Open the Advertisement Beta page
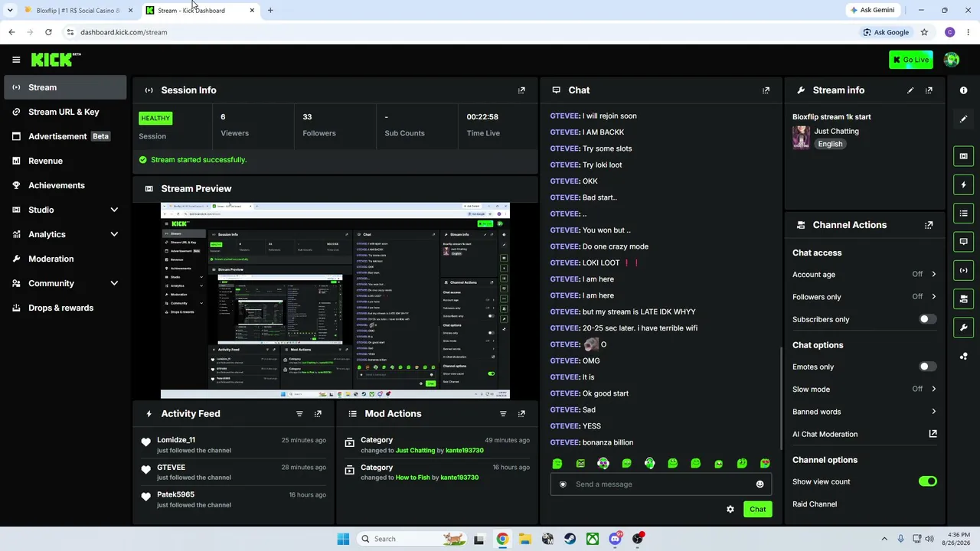The height and width of the screenshot is (551, 980). click(x=65, y=136)
